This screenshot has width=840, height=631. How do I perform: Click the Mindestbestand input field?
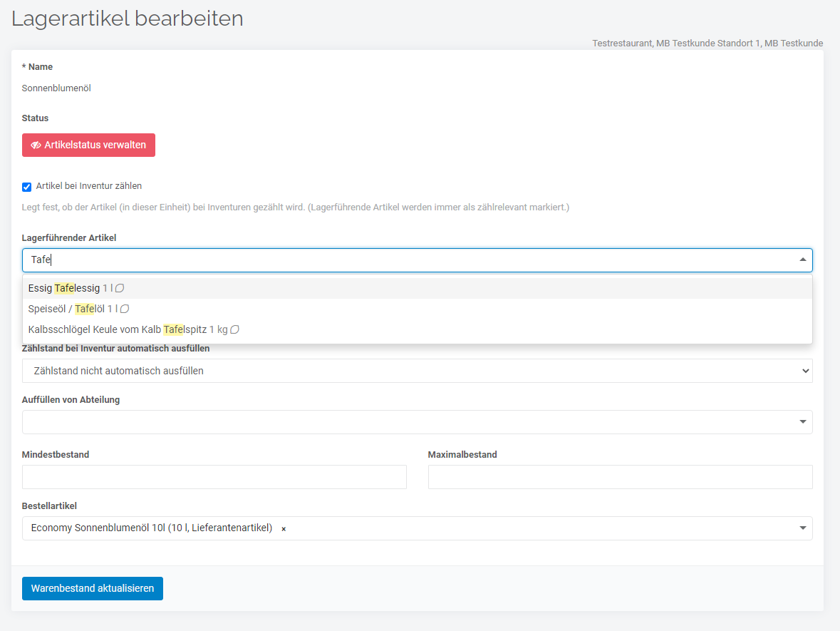tap(214, 477)
